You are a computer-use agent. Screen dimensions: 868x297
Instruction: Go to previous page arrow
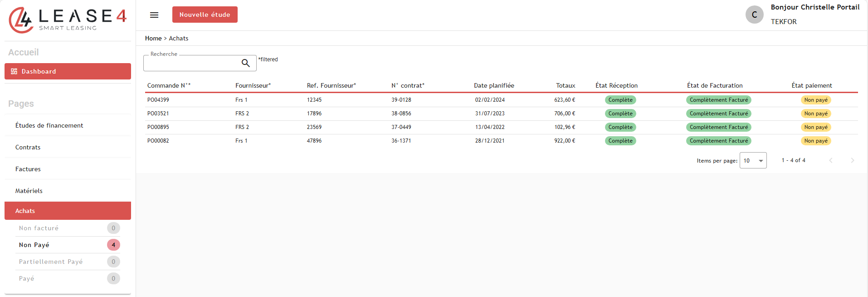pyautogui.click(x=830, y=160)
